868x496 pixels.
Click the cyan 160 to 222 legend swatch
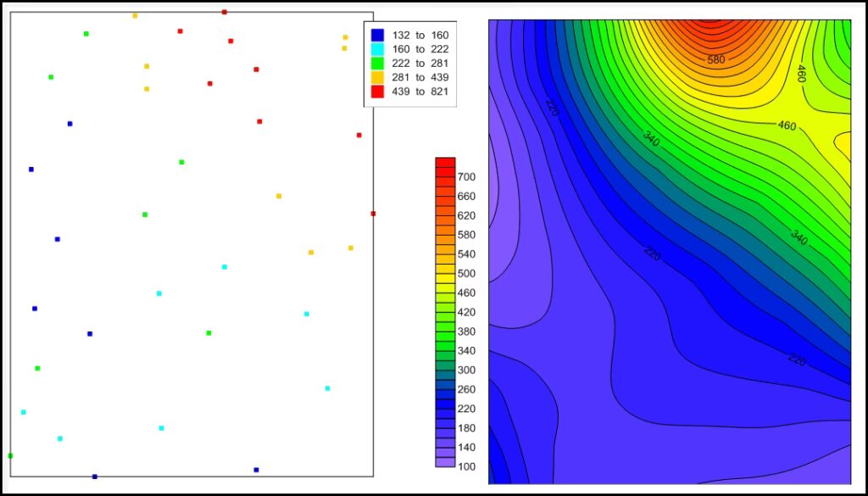(378, 49)
